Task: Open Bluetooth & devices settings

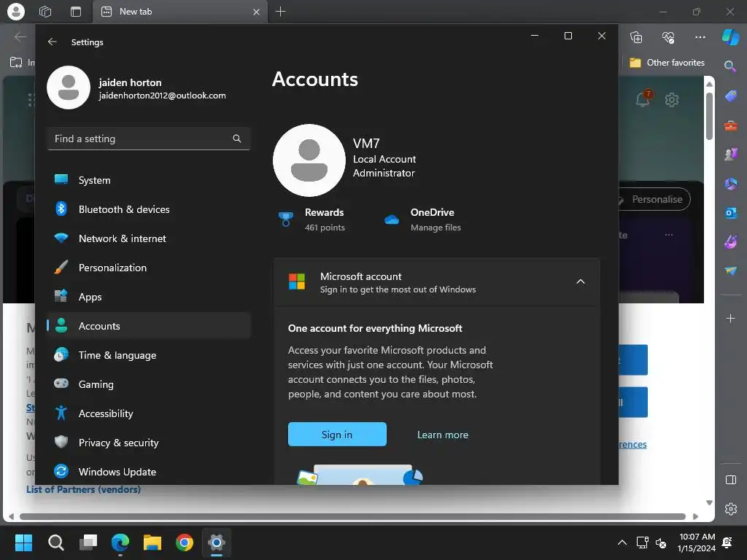Action: click(149, 209)
